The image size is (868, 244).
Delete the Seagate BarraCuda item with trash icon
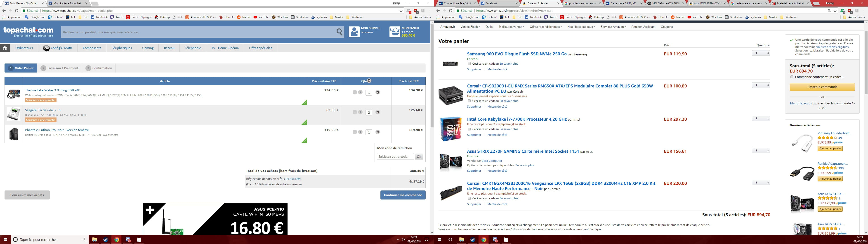tap(378, 112)
